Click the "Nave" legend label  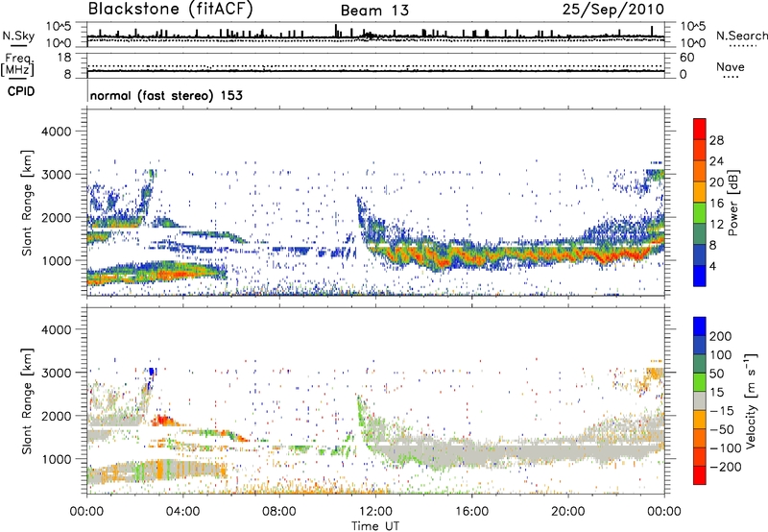[731, 66]
